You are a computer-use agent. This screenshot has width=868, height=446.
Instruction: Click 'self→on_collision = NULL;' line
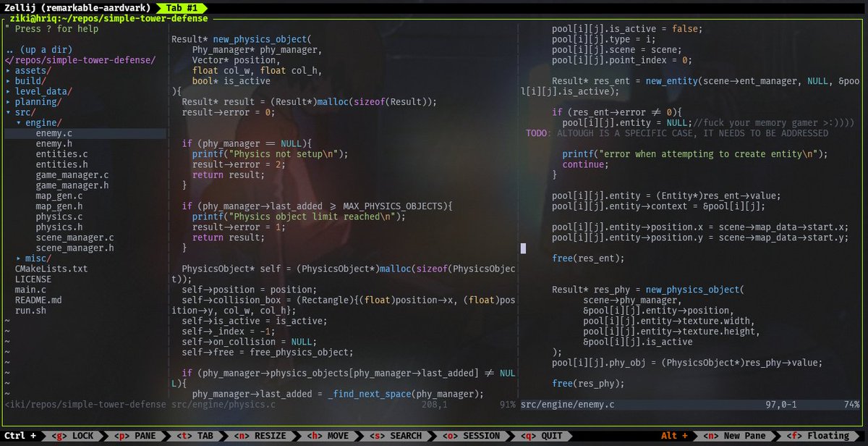coord(249,342)
